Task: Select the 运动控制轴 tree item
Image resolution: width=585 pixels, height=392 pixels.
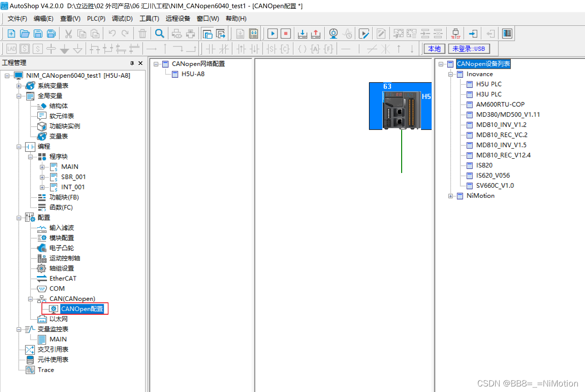Action: click(64, 258)
